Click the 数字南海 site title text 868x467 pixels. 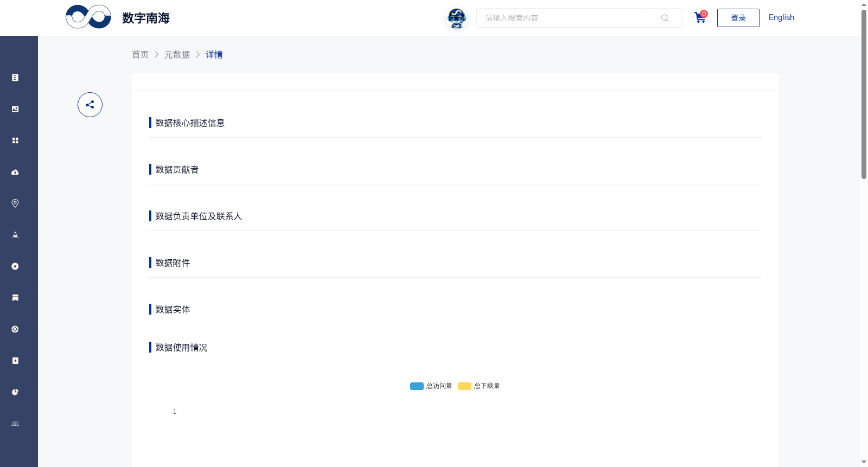coord(146,18)
